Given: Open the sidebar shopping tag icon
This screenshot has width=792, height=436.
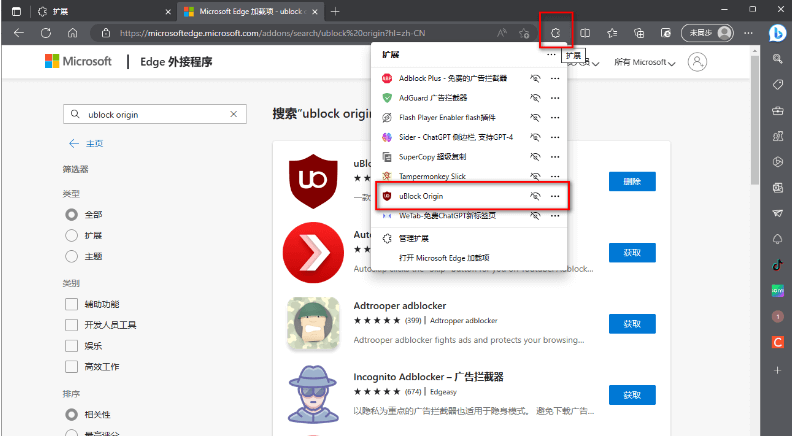Looking at the screenshot, I should (778, 84).
